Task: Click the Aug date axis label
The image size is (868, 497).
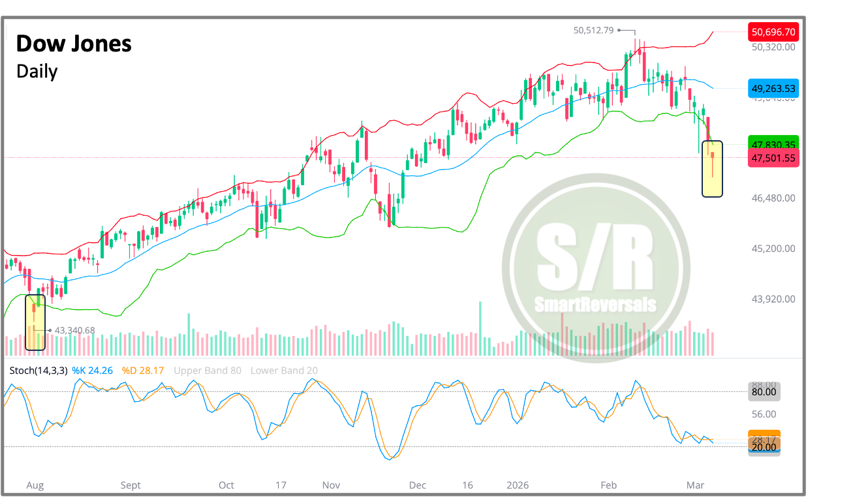Action: (35, 485)
